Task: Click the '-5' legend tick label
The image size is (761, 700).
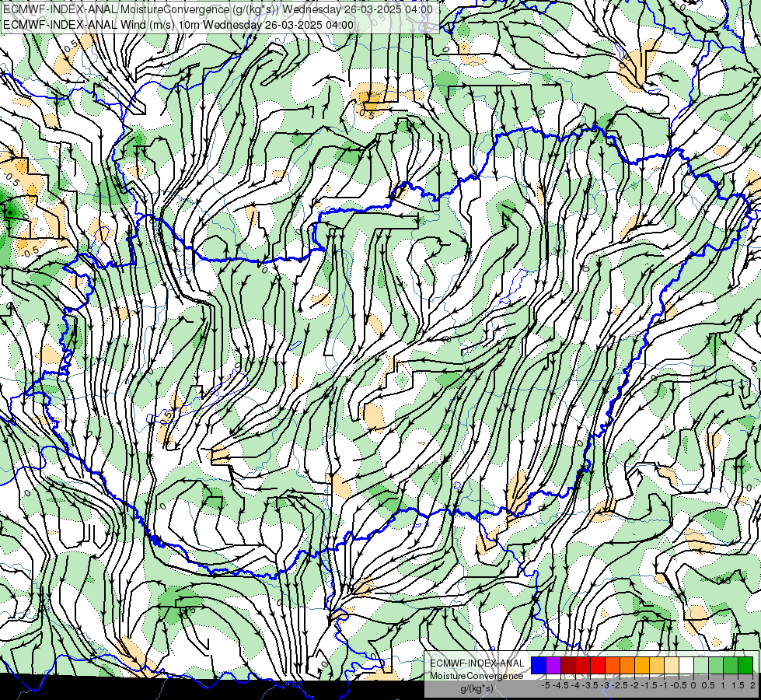Action: click(x=546, y=685)
